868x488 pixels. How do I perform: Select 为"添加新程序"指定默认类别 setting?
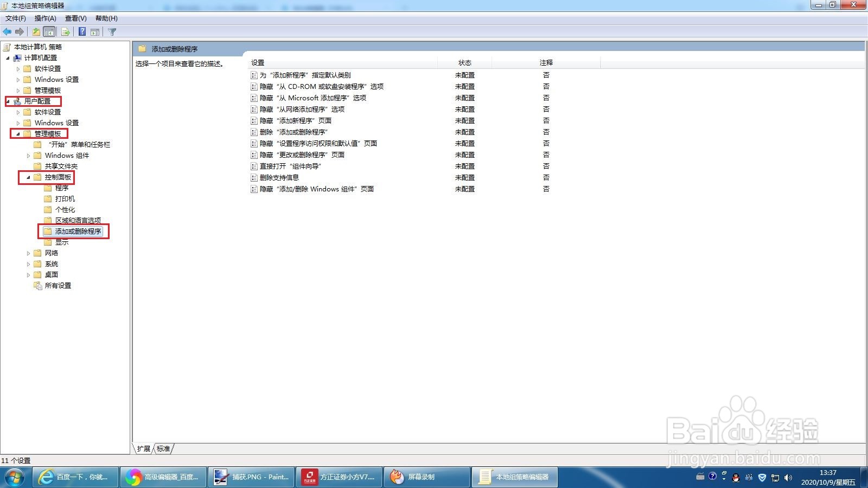(305, 75)
